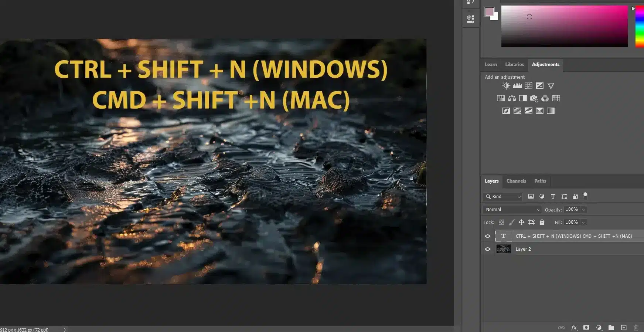Click the hue slider strip
Viewport: 644px width, 332px height.
click(x=640, y=26)
